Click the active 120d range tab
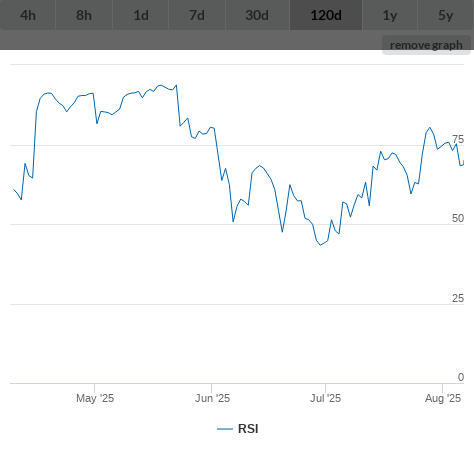474x455 pixels. (326, 15)
